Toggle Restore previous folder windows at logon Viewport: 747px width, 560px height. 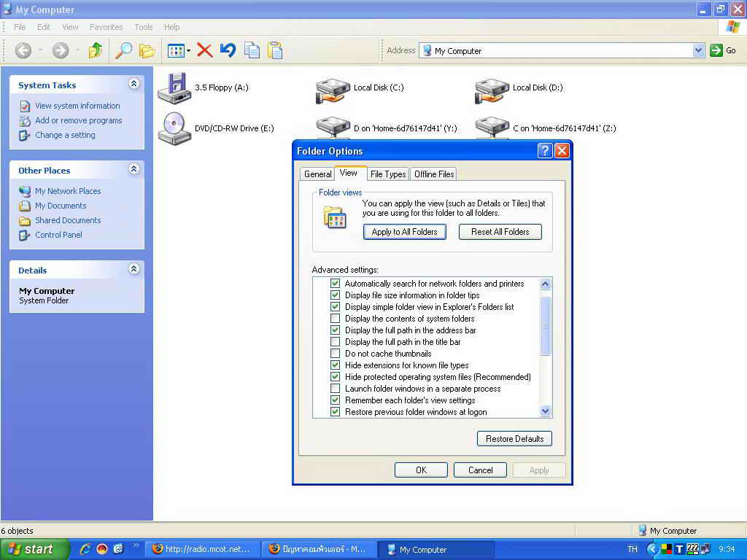(336, 412)
